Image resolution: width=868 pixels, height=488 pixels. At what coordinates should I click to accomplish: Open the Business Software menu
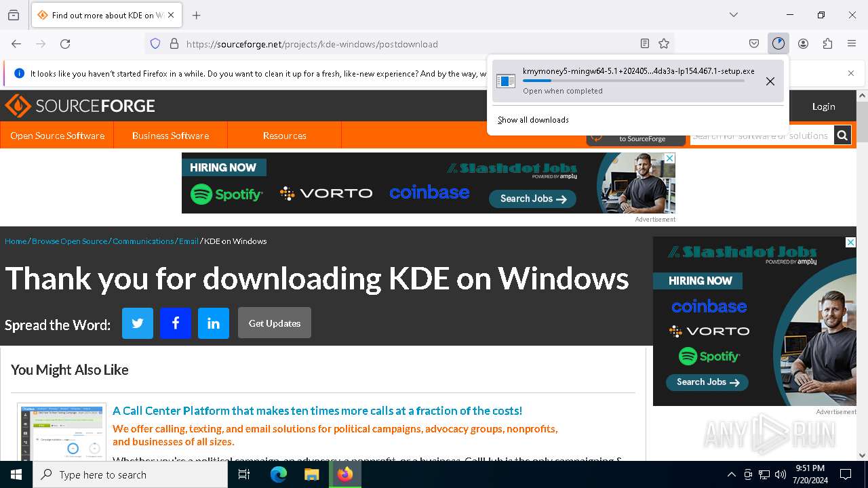click(x=170, y=136)
